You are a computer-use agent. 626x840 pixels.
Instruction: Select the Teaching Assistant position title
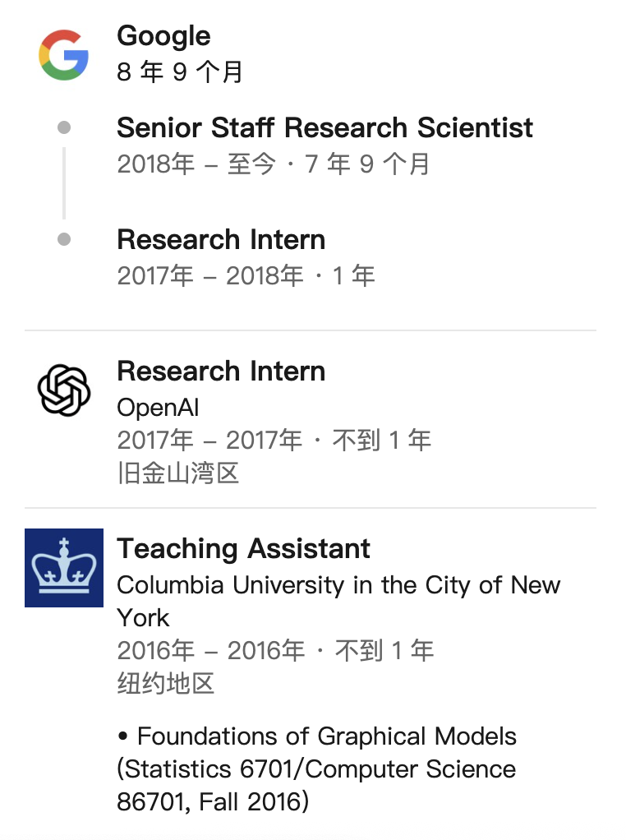[x=243, y=549]
